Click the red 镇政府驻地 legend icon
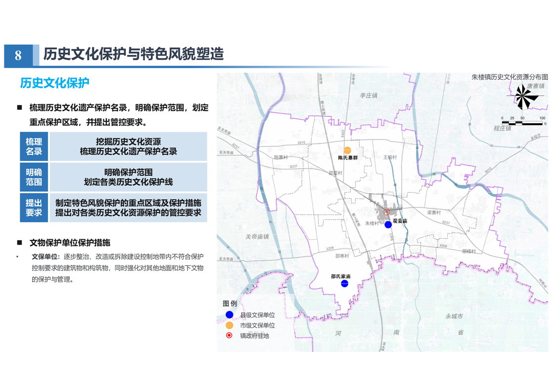Screen dimensions: 555x392 pos(230,336)
